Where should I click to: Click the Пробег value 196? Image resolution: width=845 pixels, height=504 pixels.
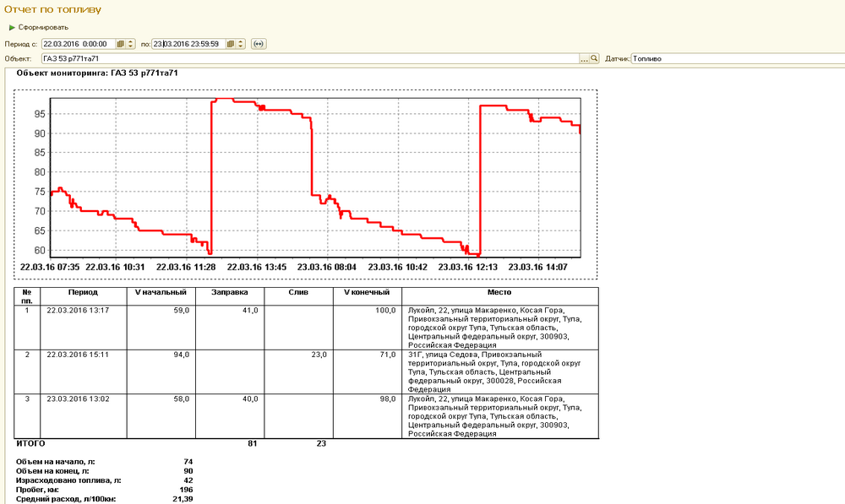[x=187, y=490]
